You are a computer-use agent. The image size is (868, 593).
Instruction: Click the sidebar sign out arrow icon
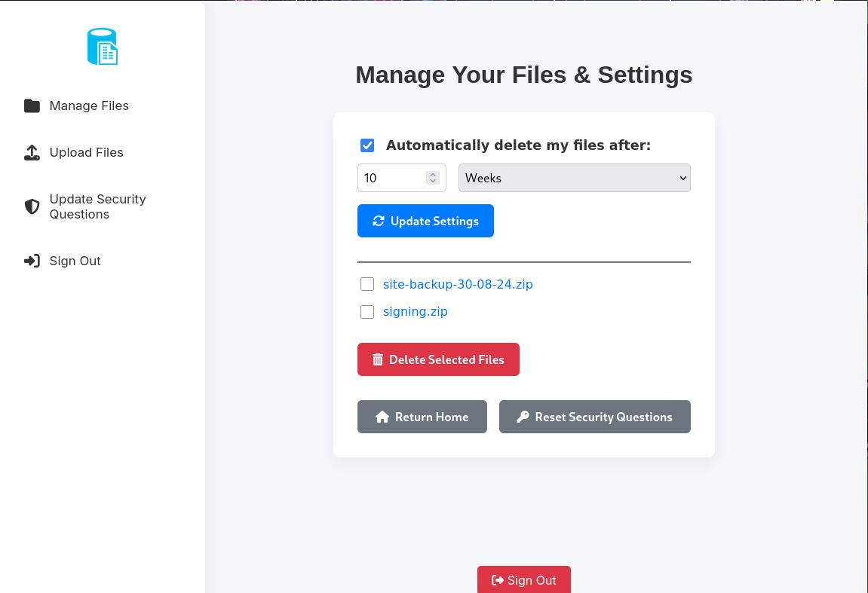[32, 261]
